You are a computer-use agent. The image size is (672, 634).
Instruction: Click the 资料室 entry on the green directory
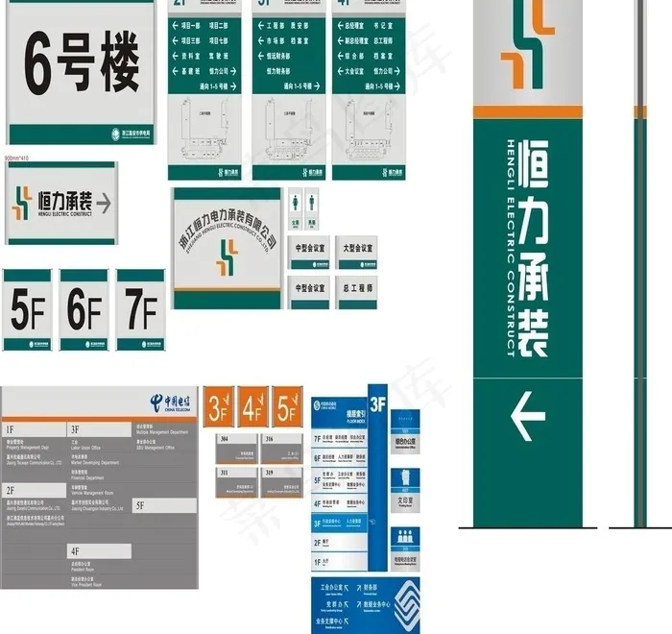[189, 56]
